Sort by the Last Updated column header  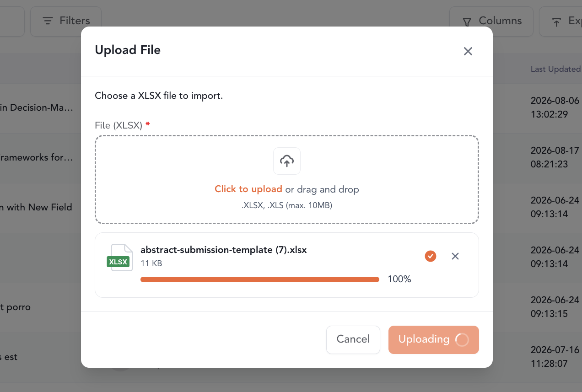[555, 69]
